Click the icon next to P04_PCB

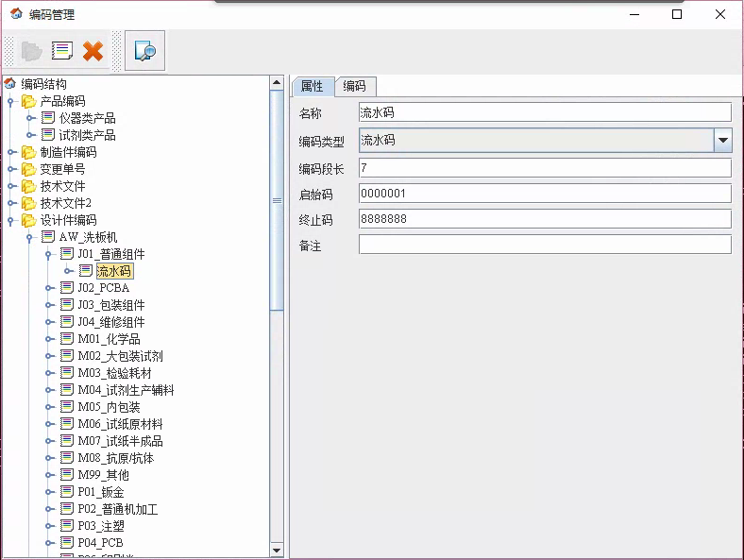[x=66, y=543]
